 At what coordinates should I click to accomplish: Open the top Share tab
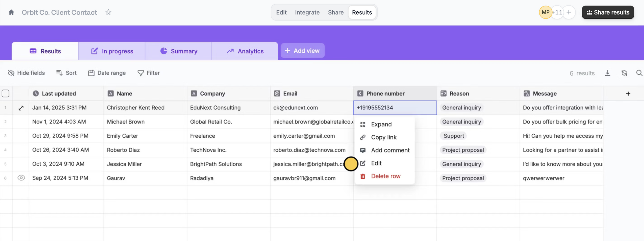pos(336,12)
